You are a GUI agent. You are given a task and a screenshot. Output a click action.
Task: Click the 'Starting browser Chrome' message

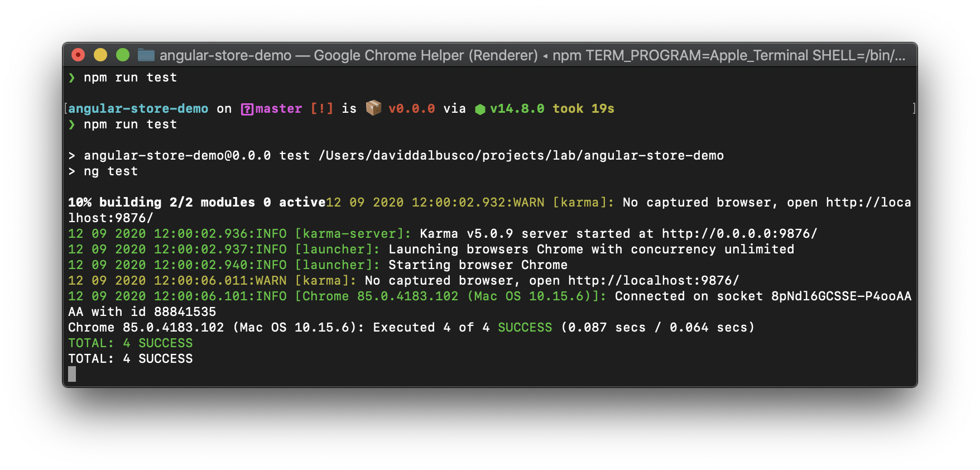coord(478,265)
